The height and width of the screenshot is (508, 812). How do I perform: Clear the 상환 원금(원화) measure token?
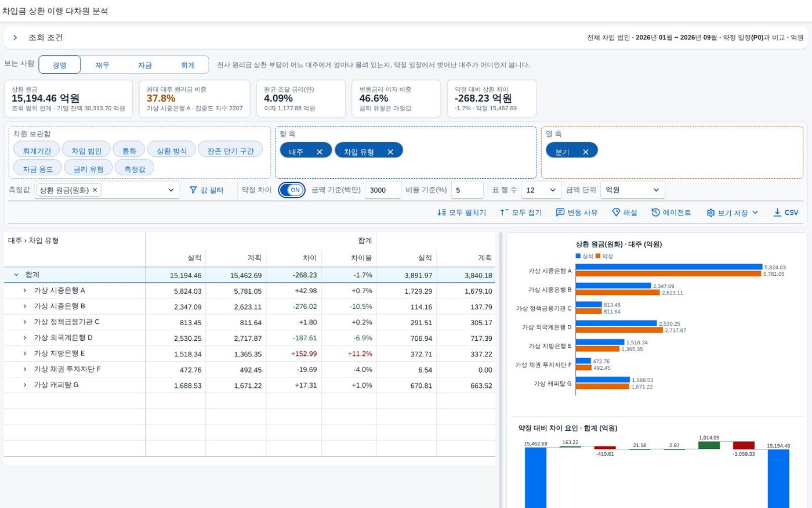pyautogui.click(x=95, y=190)
